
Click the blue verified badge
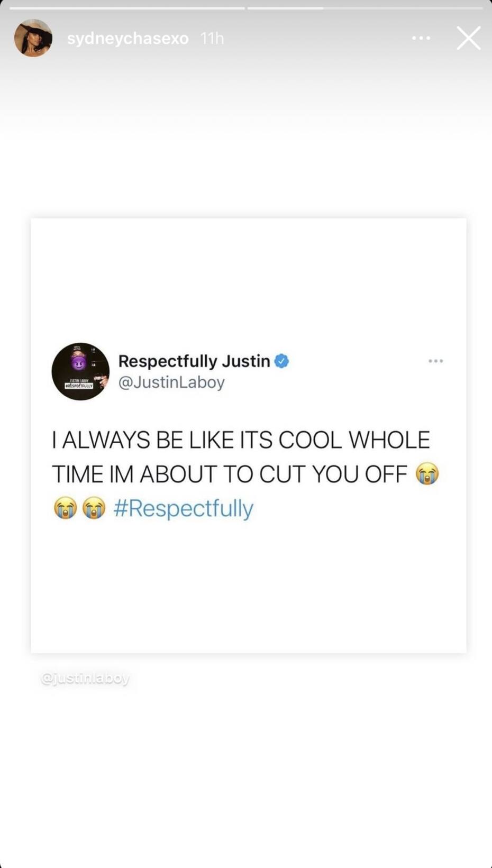(281, 361)
